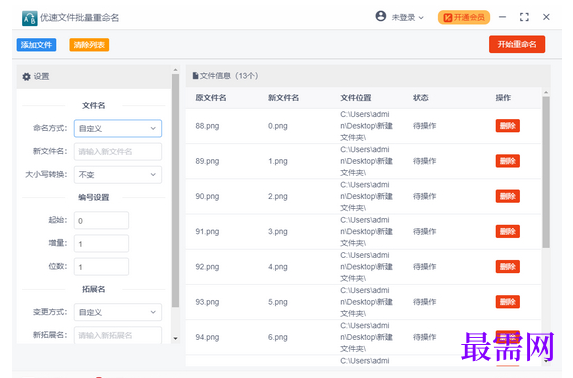This screenshot has width=573, height=378.
Task: Open the 大小写转换 dropdown
Action: [118, 175]
